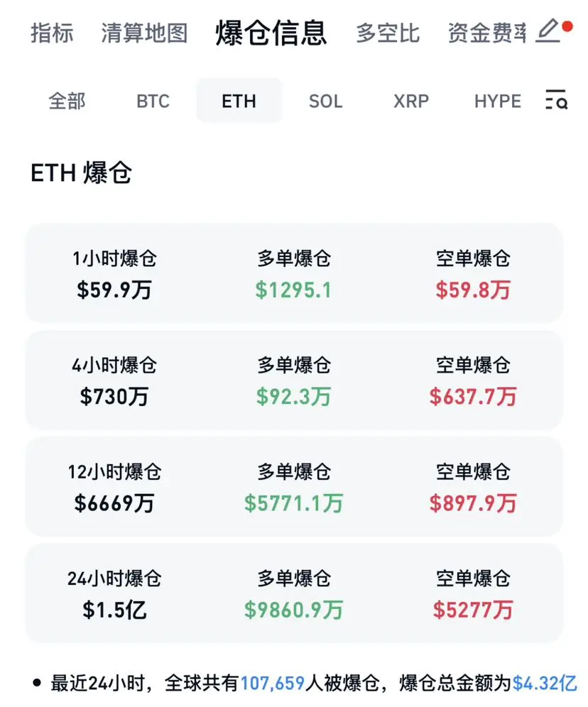Tap the 24小时 空单爆仓 $5277万 value

click(x=473, y=610)
